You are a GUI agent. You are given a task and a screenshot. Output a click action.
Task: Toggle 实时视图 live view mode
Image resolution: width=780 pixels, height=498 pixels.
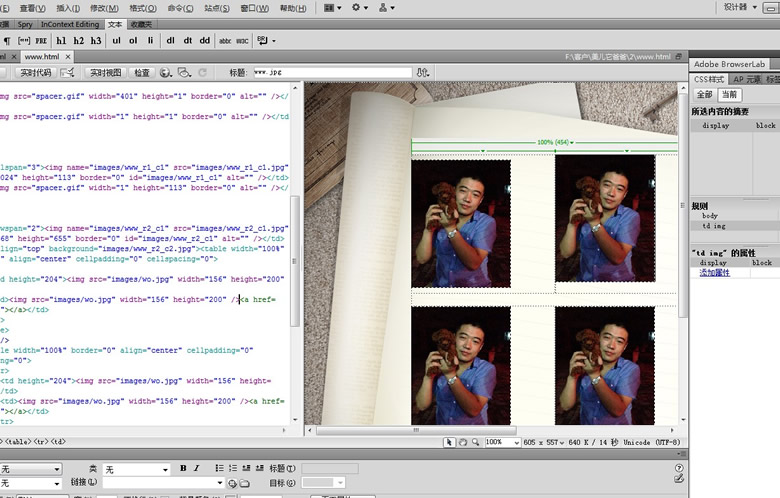(x=105, y=73)
